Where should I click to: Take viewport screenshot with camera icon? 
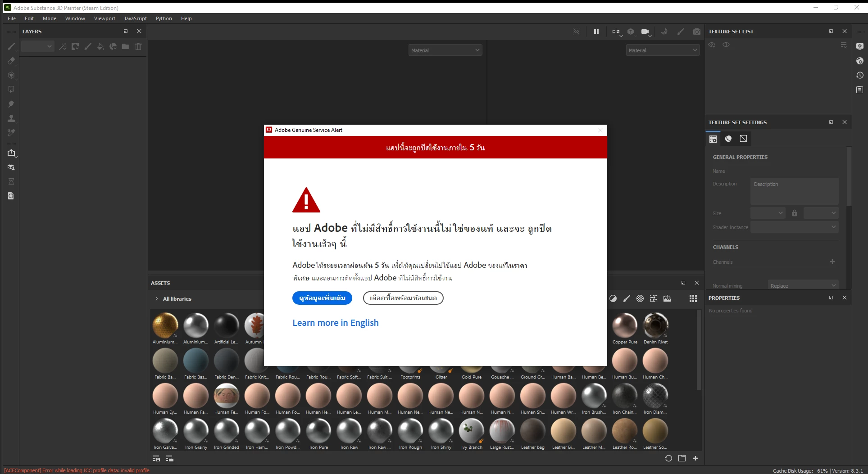click(697, 32)
